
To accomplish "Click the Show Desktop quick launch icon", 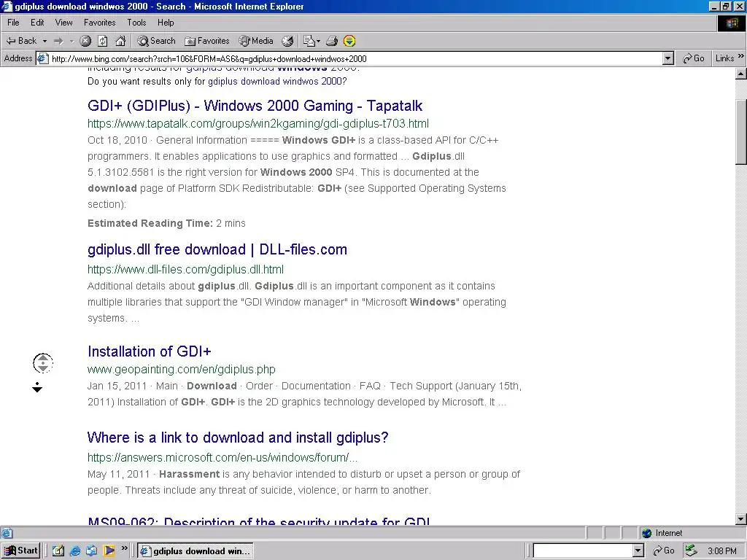I will [x=58, y=551].
